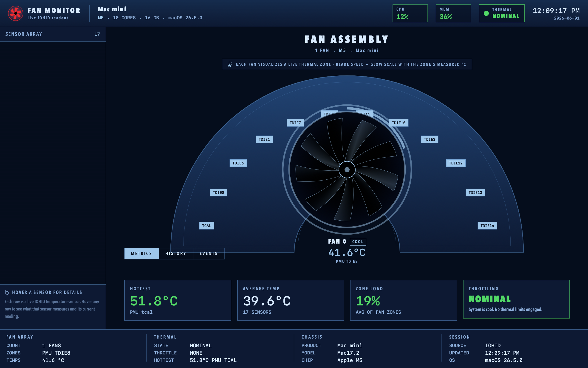Select the TDIE6 sensor label
Image resolution: width=588 pixels, height=368 pixels.
click(238, 163)
